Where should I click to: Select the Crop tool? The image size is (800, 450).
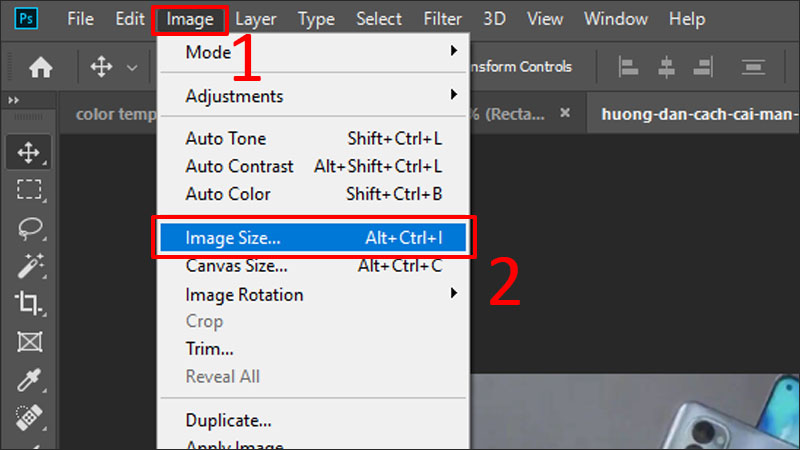[x=28, y=304]
